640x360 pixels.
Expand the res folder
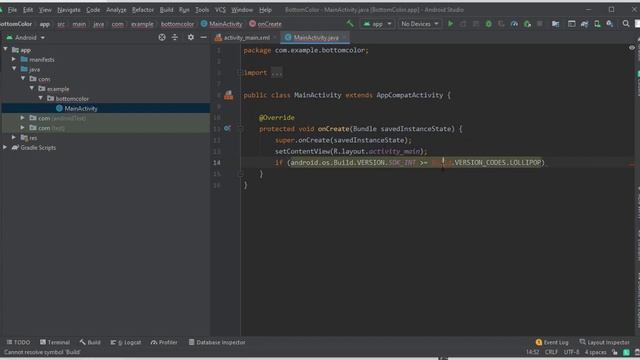[x=14, y=137]
